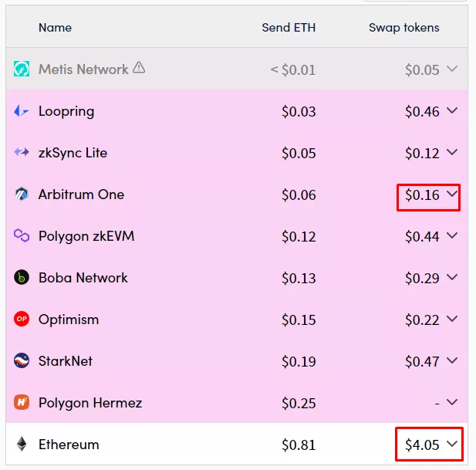The image size is (476, 470).
Task: Click the Polygon zkEVM logo icon
Action: [22, 236]
